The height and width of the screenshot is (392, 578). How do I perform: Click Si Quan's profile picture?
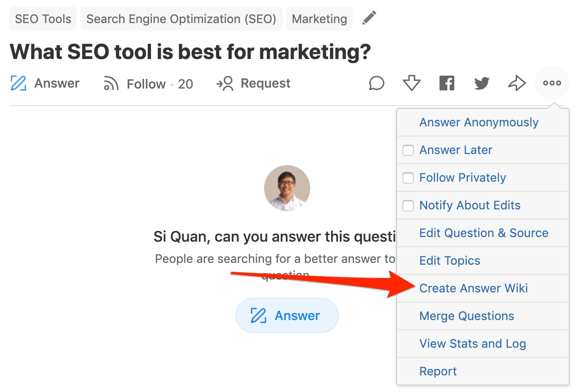tap(287, 188)
